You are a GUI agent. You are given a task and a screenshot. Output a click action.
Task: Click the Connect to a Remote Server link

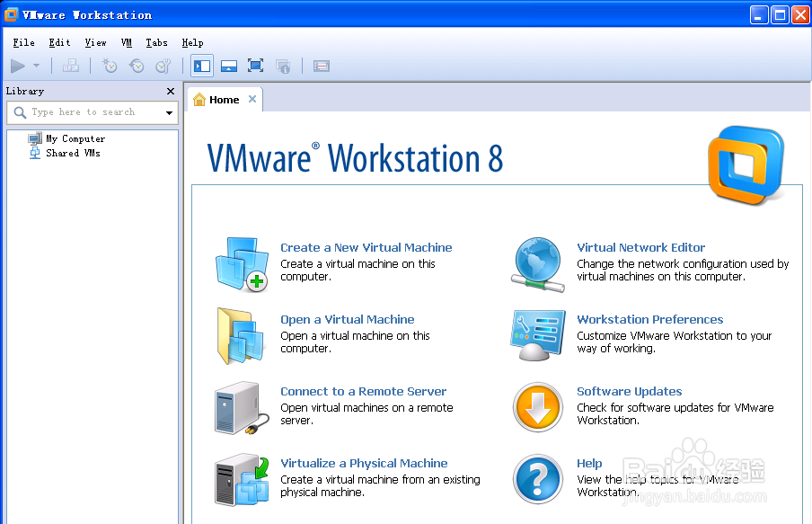coord(364,391)
